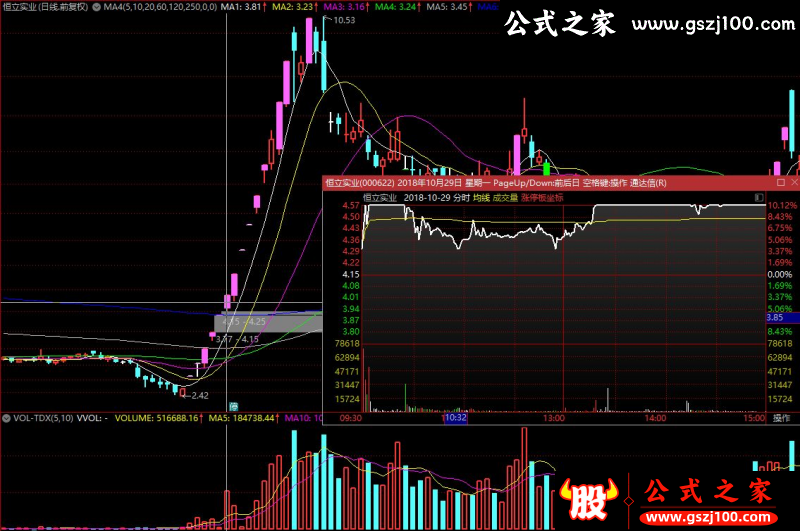Click the 停 marker icon on the K-line chart
The width and height of the screenshot is (800, 531).
(x=234, y=406)
